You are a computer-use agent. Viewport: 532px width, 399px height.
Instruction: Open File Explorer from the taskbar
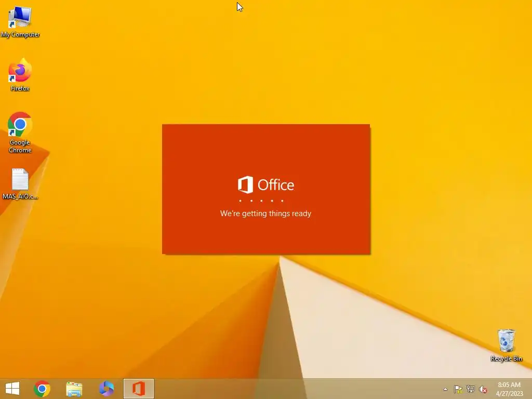74,389
